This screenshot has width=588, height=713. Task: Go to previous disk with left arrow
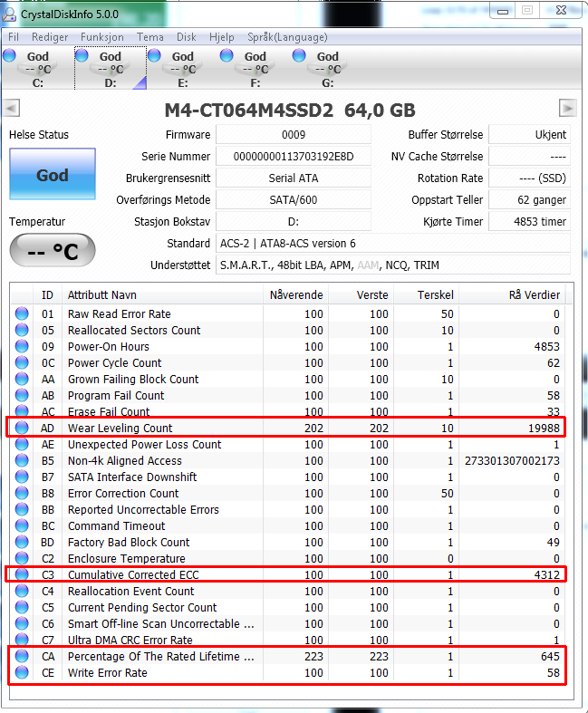pos(12,109)
